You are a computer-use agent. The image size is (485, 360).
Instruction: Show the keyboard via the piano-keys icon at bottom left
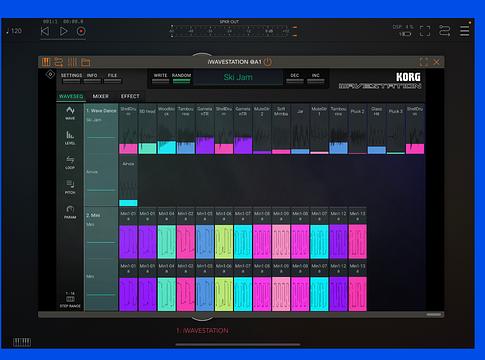(x=22, y=342)
